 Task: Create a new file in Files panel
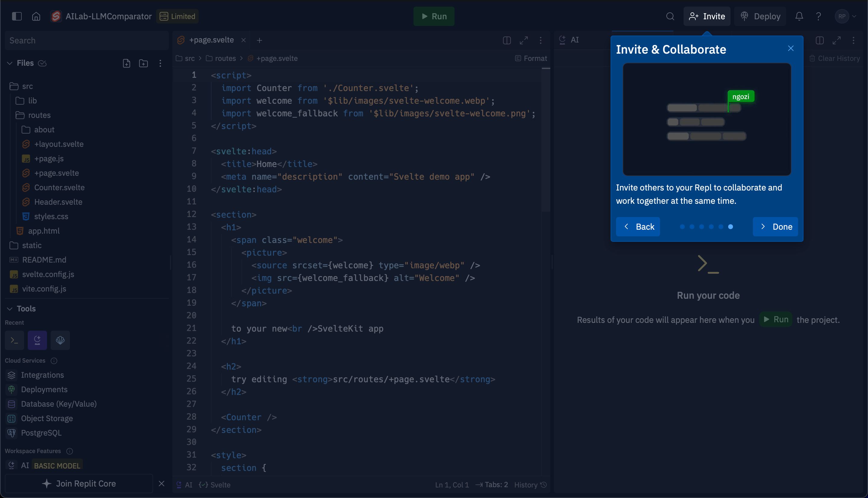[x=127, y=63]
